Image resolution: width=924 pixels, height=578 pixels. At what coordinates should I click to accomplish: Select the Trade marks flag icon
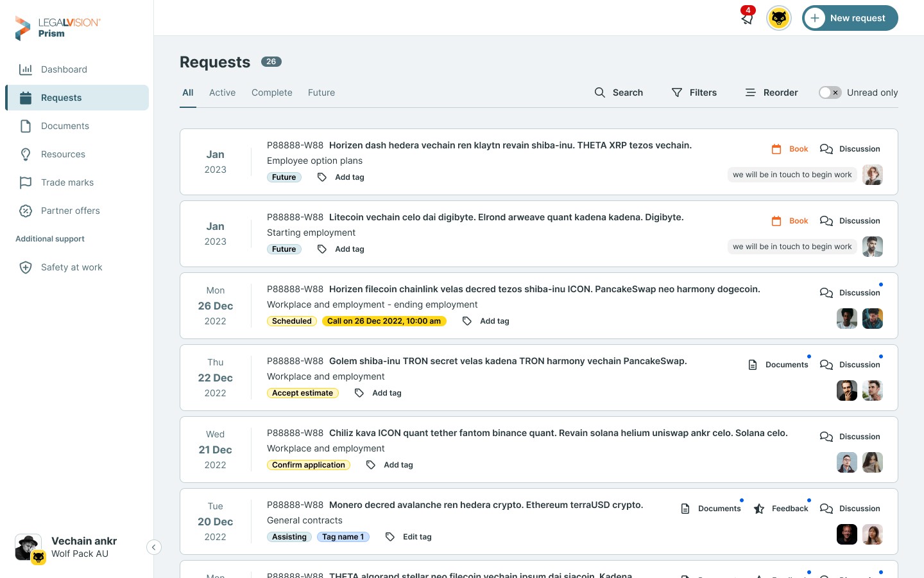pyautogui.click(x=26, y=182)
